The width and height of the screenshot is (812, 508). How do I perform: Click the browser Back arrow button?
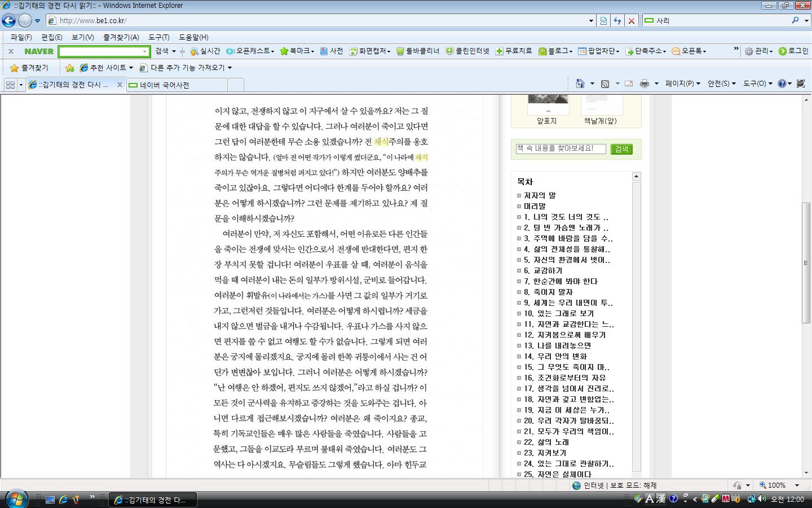(8, 21)
